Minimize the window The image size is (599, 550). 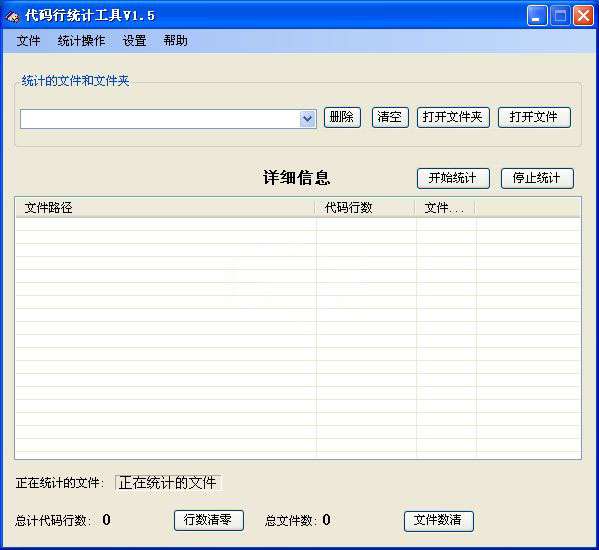point(537,16)
